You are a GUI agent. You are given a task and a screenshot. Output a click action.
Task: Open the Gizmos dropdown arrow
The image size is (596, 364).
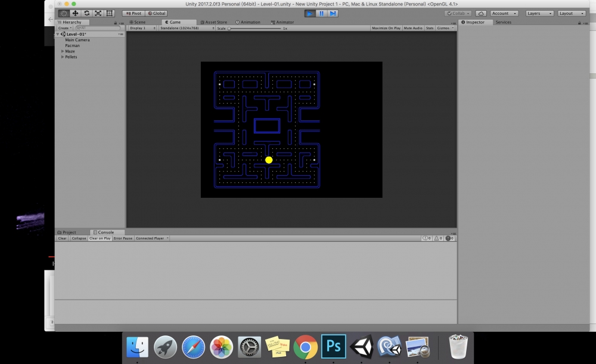[x=453, y=28]
